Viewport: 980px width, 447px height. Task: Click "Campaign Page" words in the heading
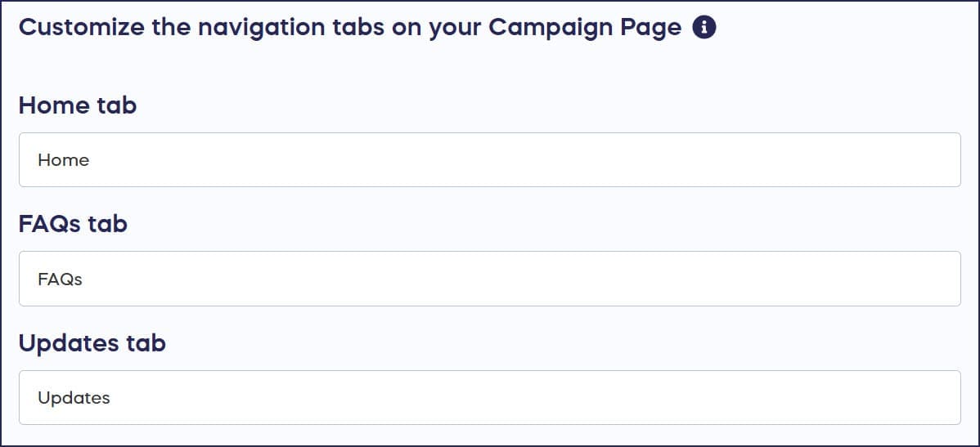coord(585,28)
